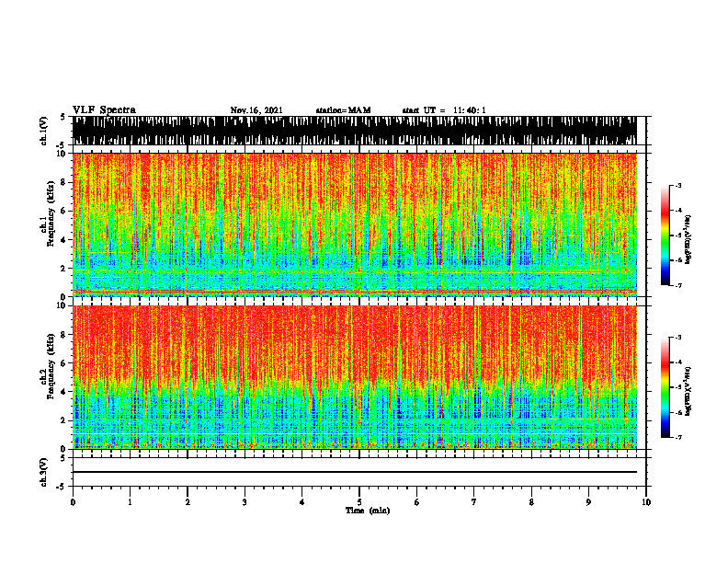Click the ch.2 color bar log(PSD) unit label

pyautogui.click(x=689, y=391)
